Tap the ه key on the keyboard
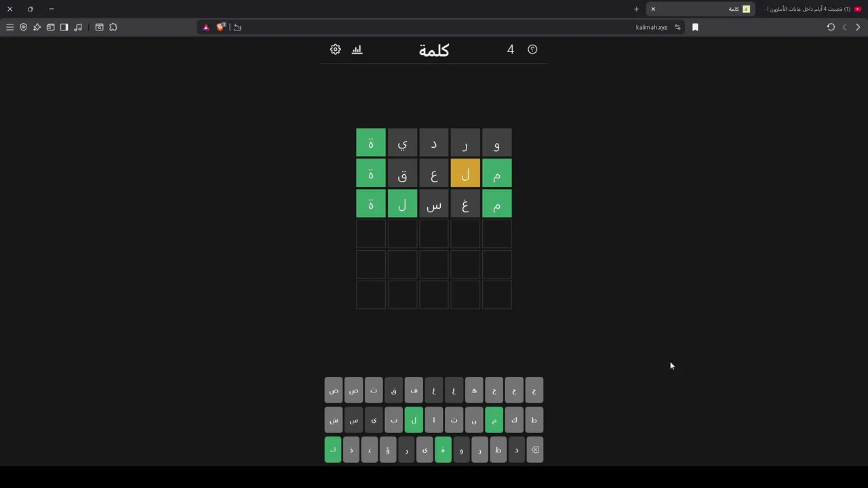This screenshot has width=868, height=488. (x=474, y=390)
